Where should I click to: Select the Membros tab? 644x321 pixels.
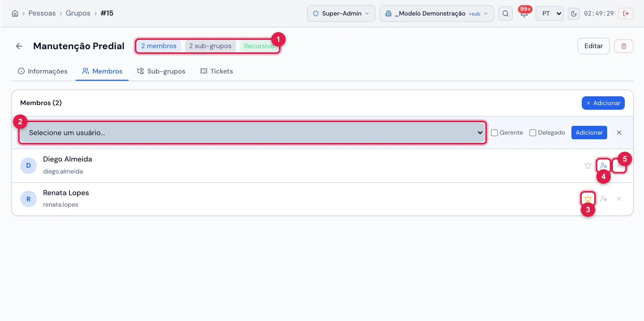(x=102, y=71)
